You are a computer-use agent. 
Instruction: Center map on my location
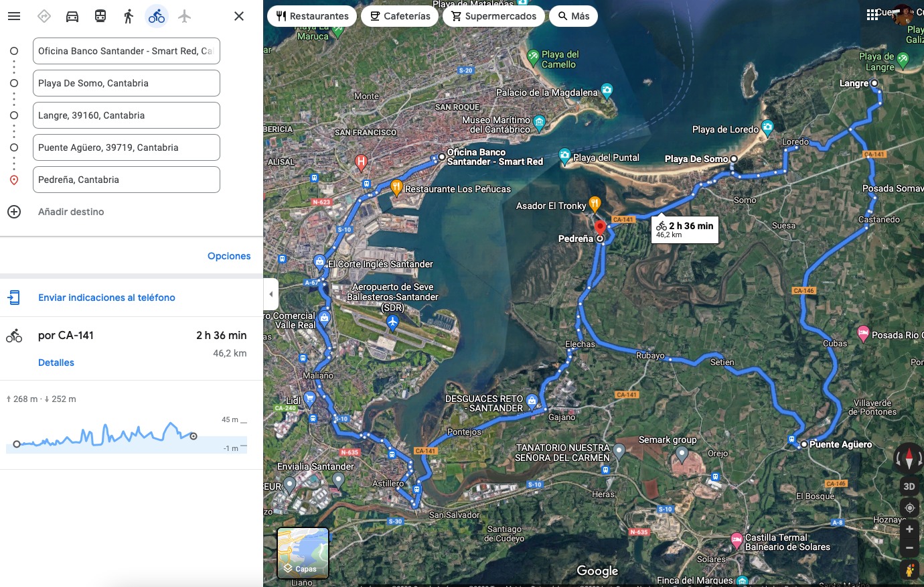[909, 508]
